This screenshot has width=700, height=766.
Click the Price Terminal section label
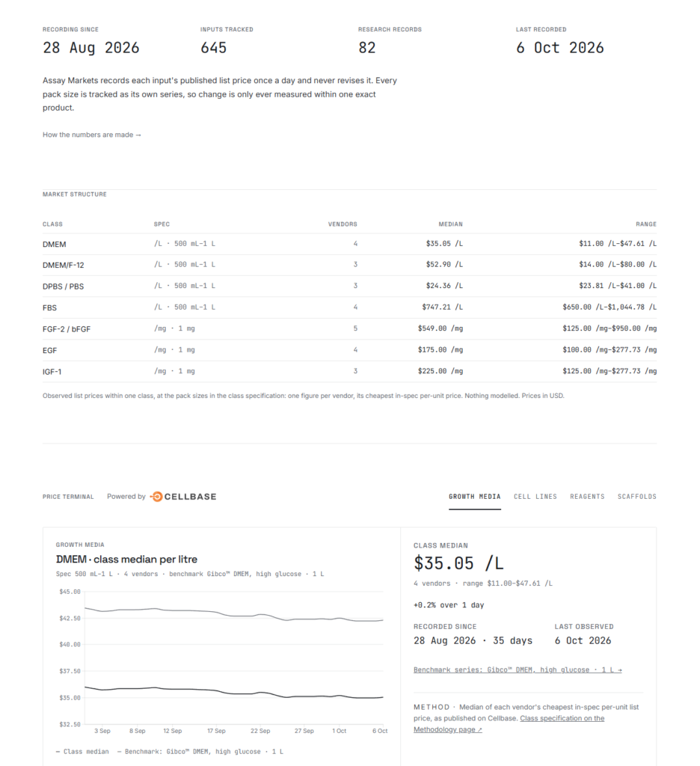coord(68,497)
